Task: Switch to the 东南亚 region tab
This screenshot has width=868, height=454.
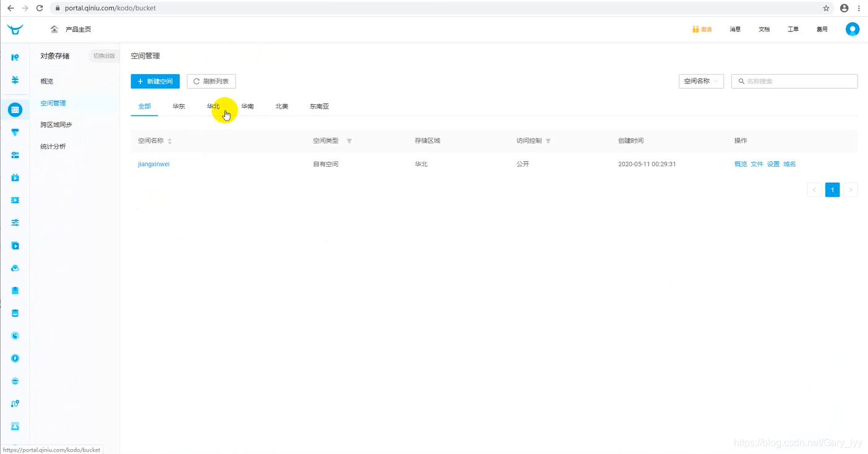Action: [319, 106]
